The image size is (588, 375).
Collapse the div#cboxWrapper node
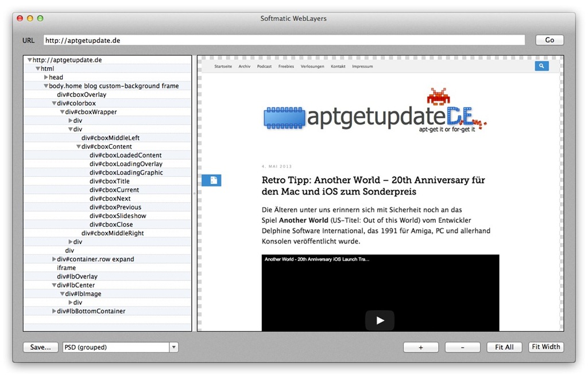(x=62, y=112)
